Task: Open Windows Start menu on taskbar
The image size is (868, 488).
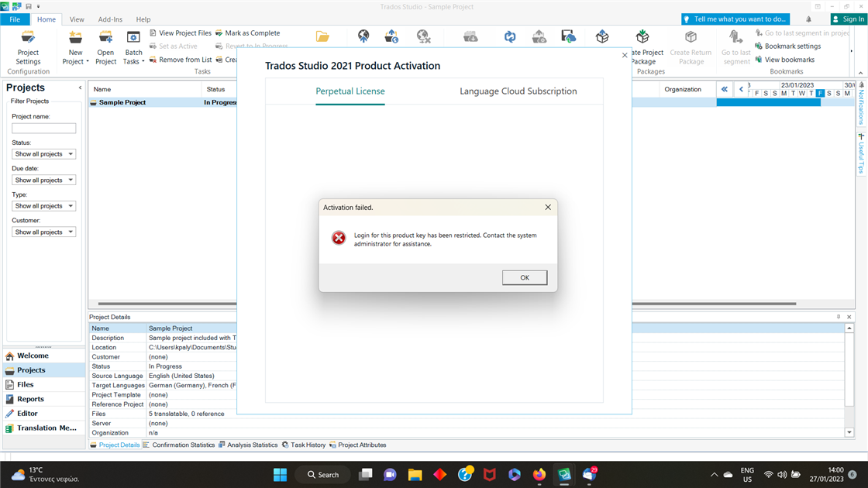Action: coord(281,474)
